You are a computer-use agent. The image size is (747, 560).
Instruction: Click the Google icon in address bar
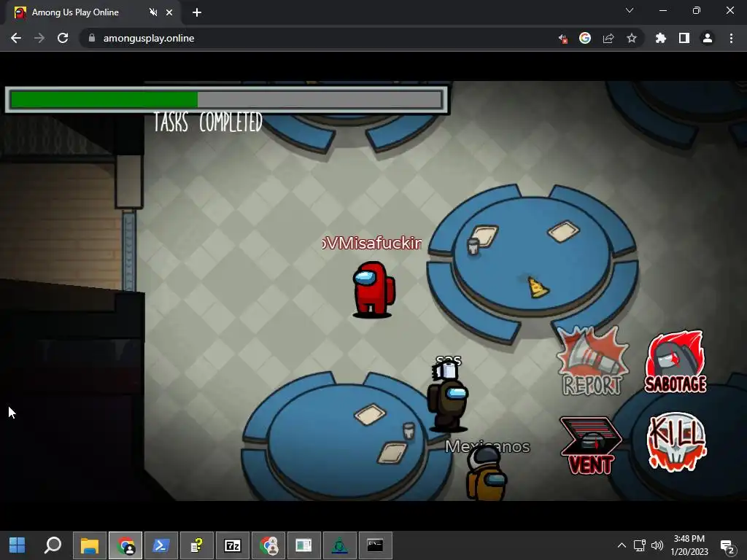(585, 38)
